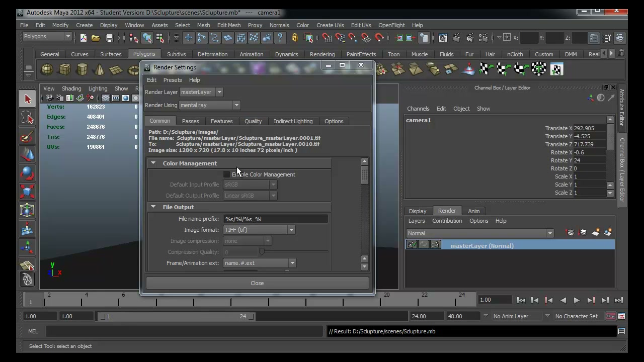Click the Close button in Render Settings
The height and width of the screenshot is (362, 644).
pos(257,283)
